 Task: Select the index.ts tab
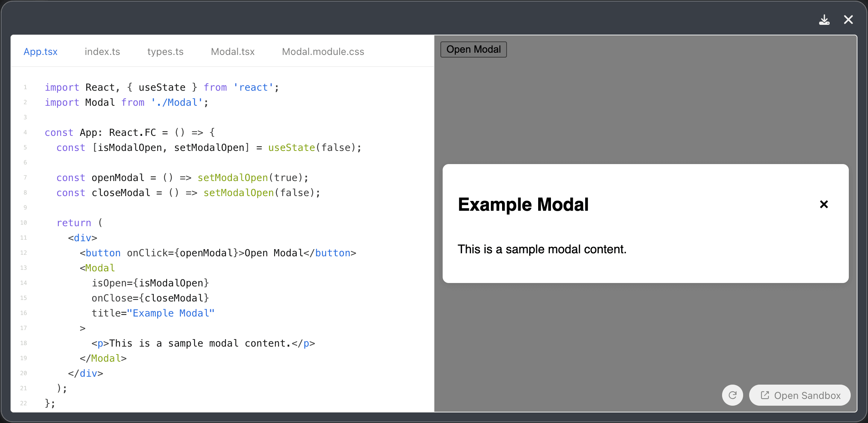(x=102, y=52)
